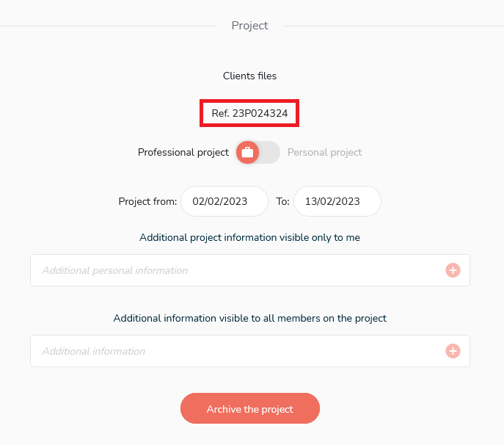Click the divider line right of Project heading

click(x=393, y=26)
